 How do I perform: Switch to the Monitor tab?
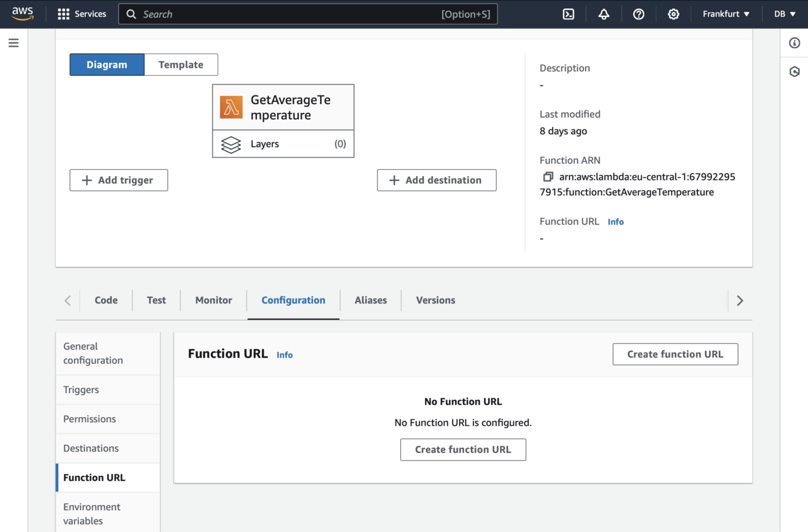pos(213,300)
